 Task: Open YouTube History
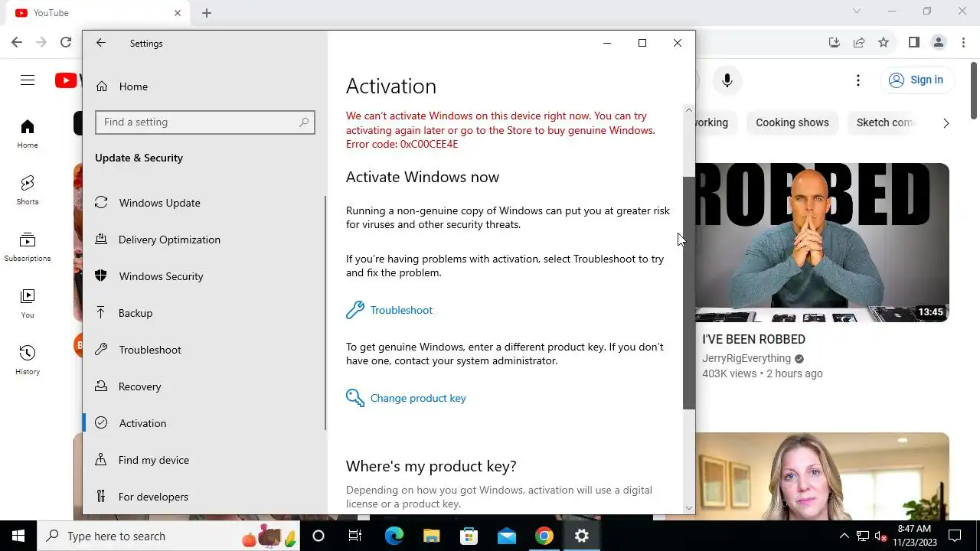coord(28,360)
